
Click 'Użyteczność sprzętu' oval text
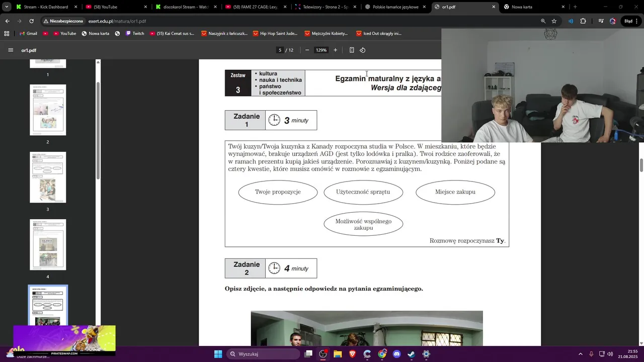[363, 192]
